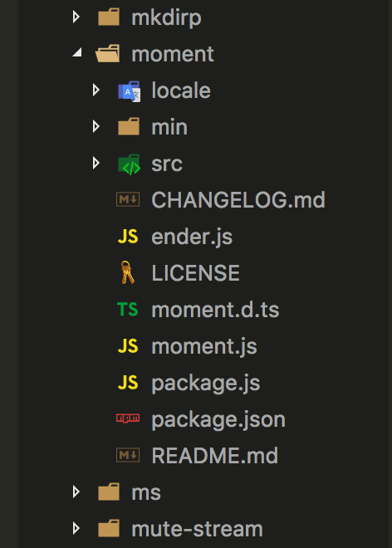This screenshot has height=548, width=392.
Task: Select the src folder name
Action: [x=167, y=164]
